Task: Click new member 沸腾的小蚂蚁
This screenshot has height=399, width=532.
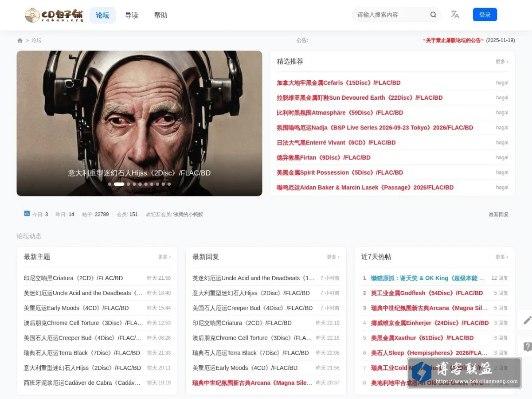Action: [188, 215]
